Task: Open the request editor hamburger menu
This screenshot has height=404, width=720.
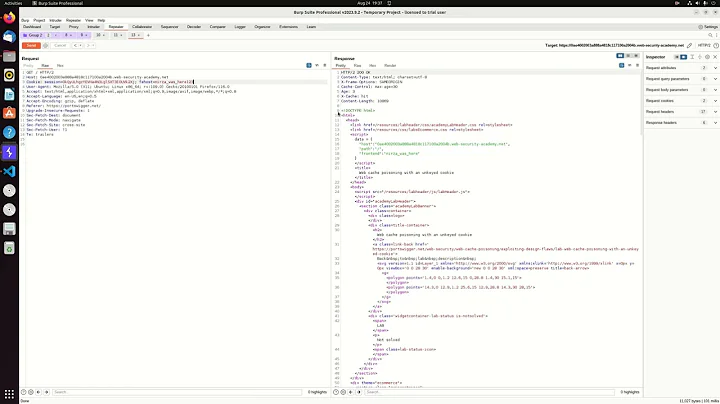Action: (325, 65)
